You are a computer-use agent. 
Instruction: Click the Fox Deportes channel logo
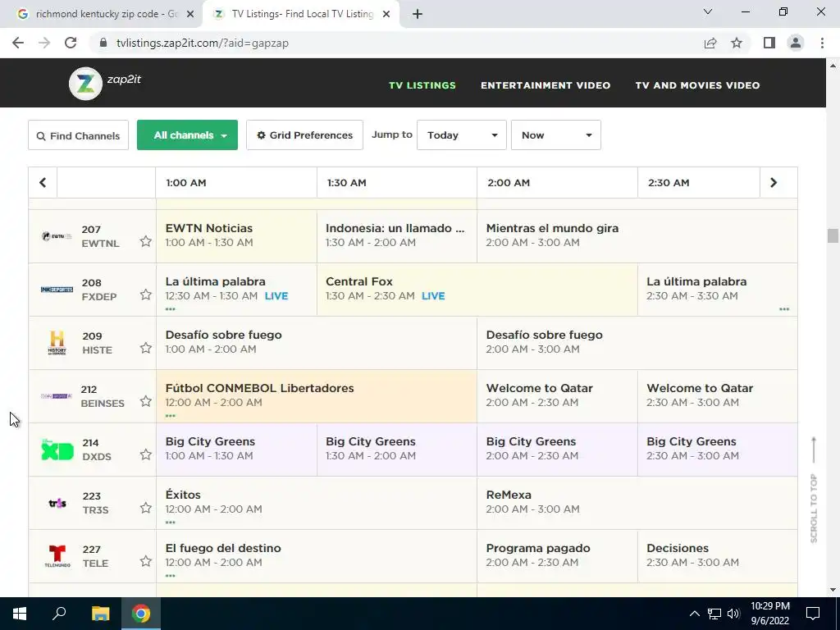57,290
